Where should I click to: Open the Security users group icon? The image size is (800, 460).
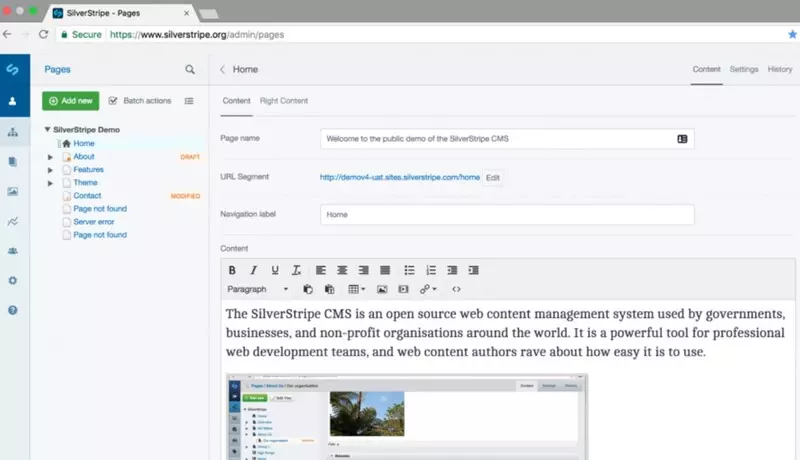13,251
